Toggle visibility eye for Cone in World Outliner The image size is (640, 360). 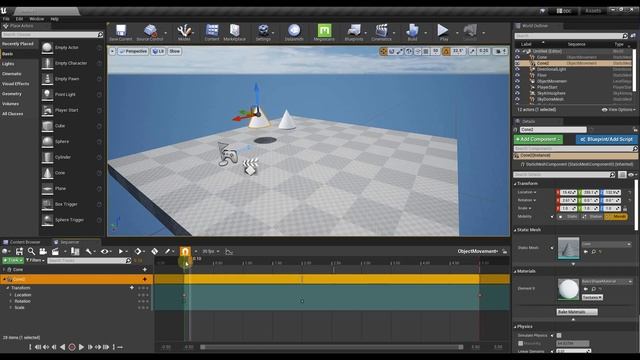(518, 57)
